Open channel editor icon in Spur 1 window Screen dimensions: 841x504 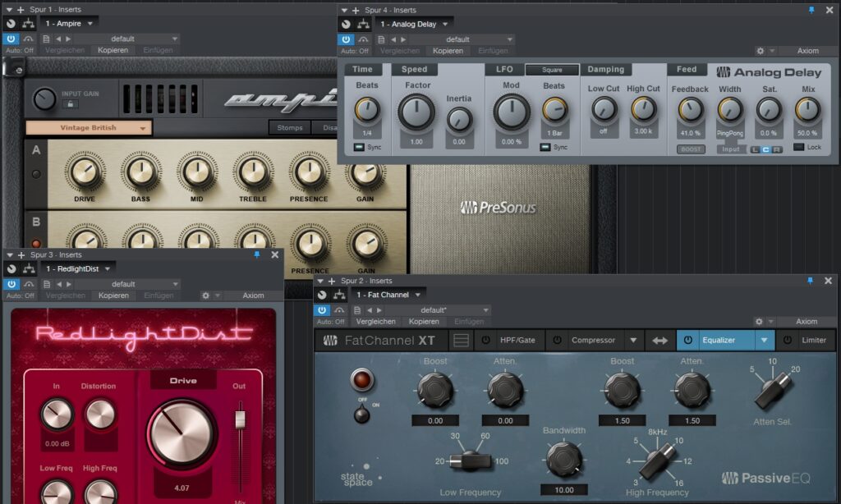(11, 24)
